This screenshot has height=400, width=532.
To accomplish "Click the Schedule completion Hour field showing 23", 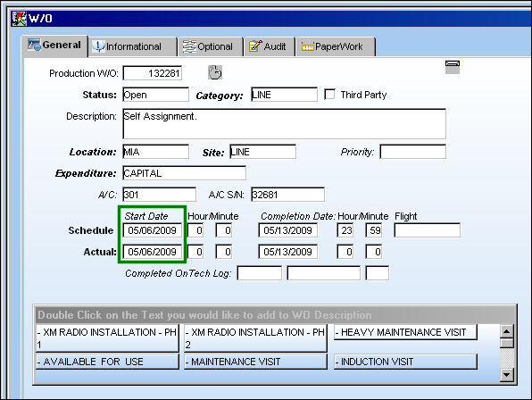I will [x=345, y=230].
